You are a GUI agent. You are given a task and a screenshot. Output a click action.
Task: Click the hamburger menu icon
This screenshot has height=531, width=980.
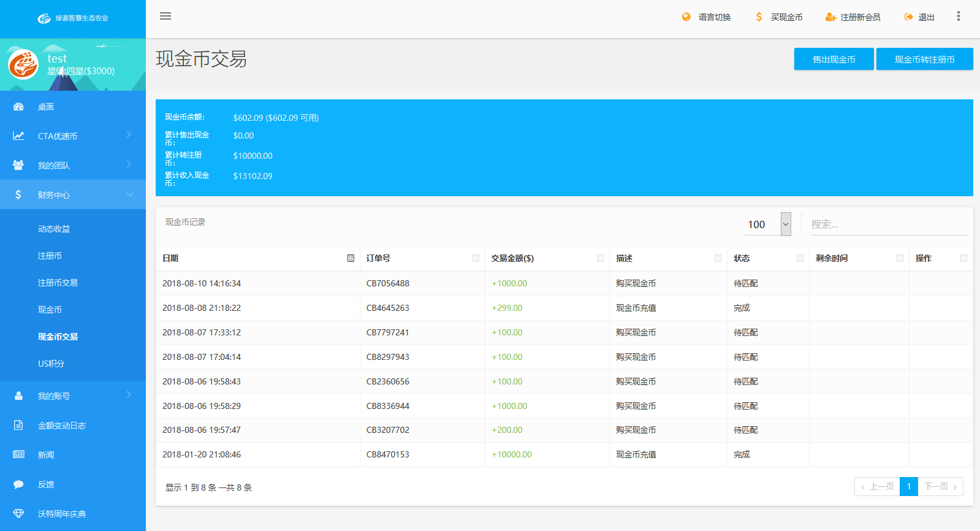(165, 17)
